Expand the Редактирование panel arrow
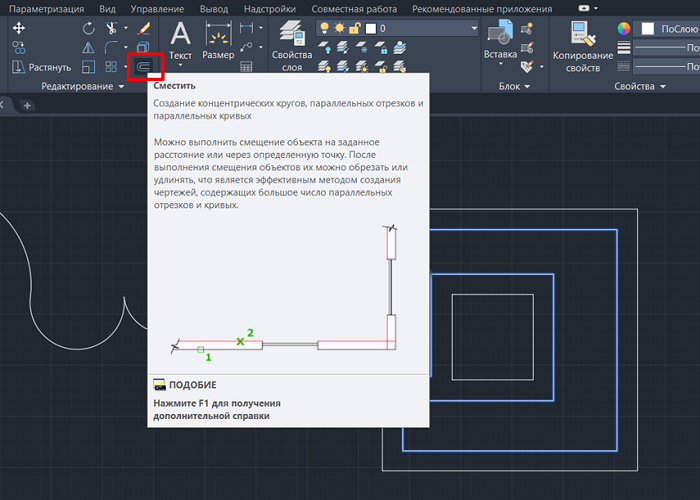This screenshot has width=700, height=500. click(121, 87)
